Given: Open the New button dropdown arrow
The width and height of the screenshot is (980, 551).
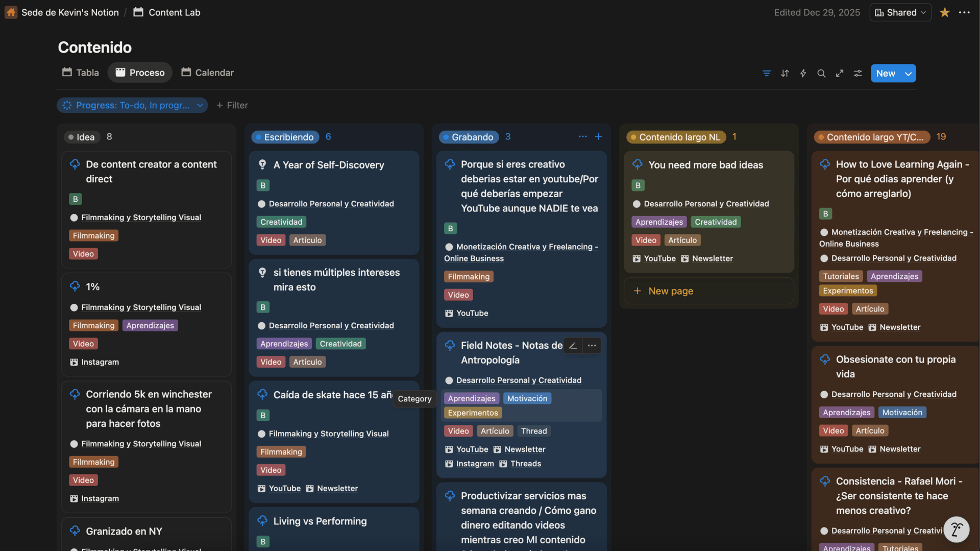Looking at the screenshot, I should [x=909, y=74].
